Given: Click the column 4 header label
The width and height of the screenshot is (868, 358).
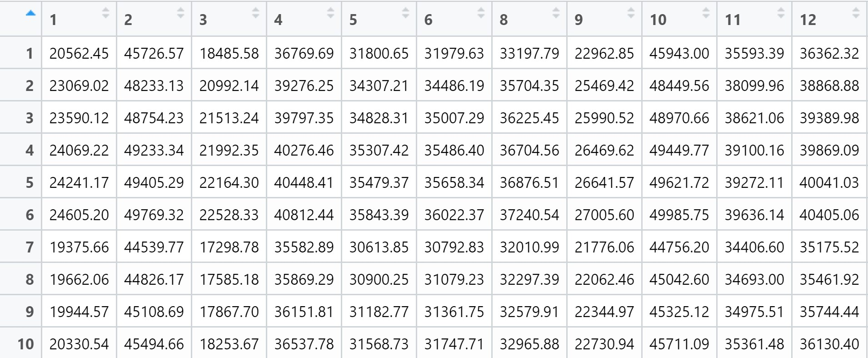Looking at the screenshot, I should [x=278, y=20].
